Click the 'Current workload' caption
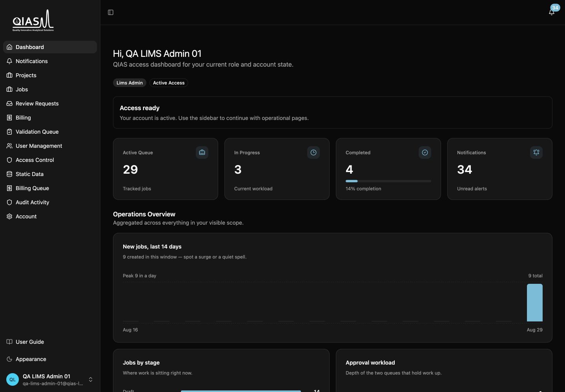The image size is (565, 392). tap(253, 189)
